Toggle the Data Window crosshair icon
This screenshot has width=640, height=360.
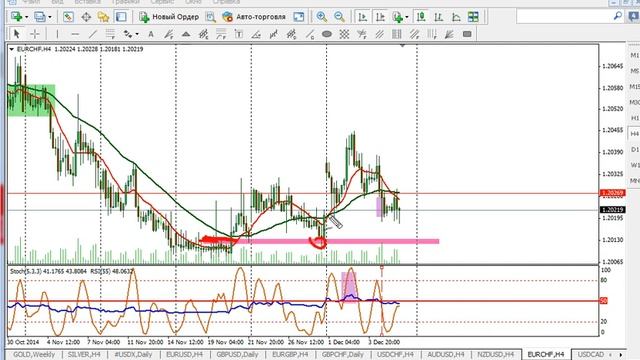click(x=86, y=17)
